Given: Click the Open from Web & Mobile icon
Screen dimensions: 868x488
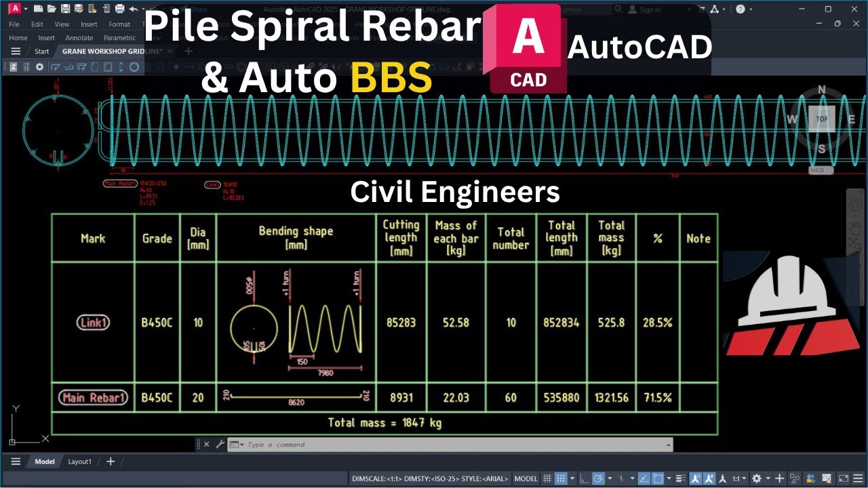Looking at the screenshot, I should [92, 9].
